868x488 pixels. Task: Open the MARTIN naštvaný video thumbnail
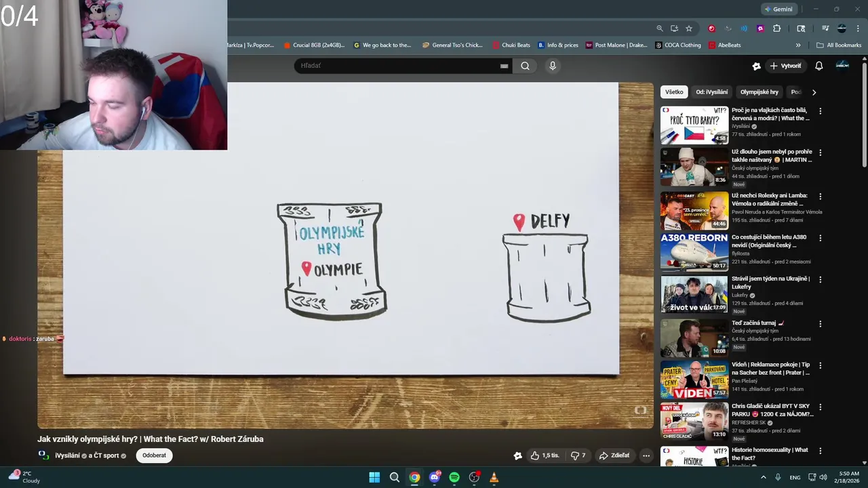[694, 167]
